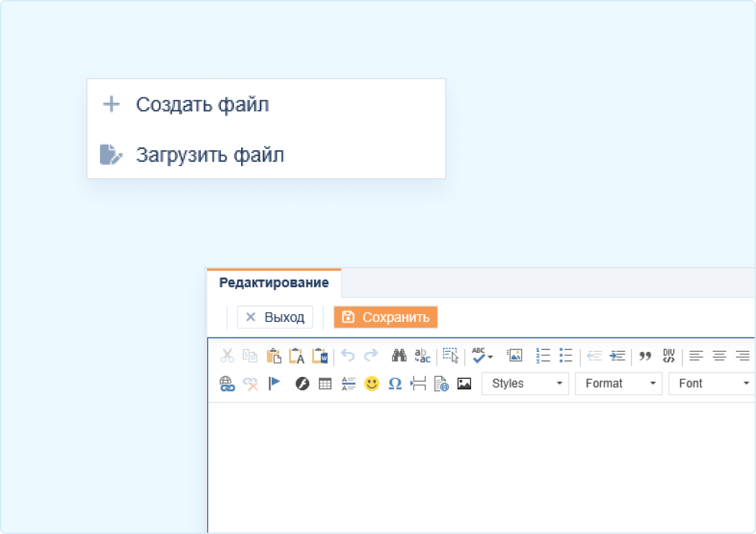
Task: Click the Create Div container icon
Action: click(x=668, y=356)
